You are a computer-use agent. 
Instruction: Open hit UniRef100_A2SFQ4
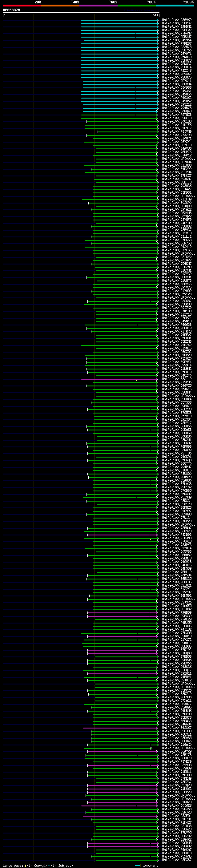pos(177,816)
